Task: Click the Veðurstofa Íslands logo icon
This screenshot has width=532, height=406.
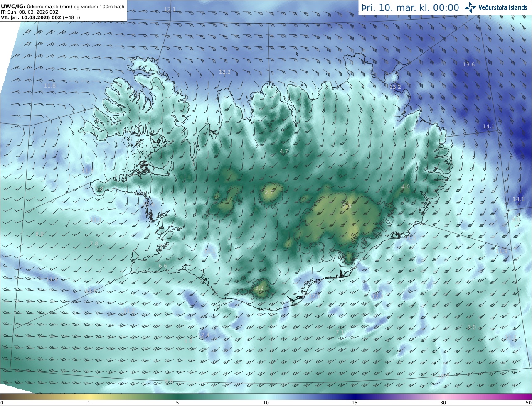Action: (x=470, y=7)
